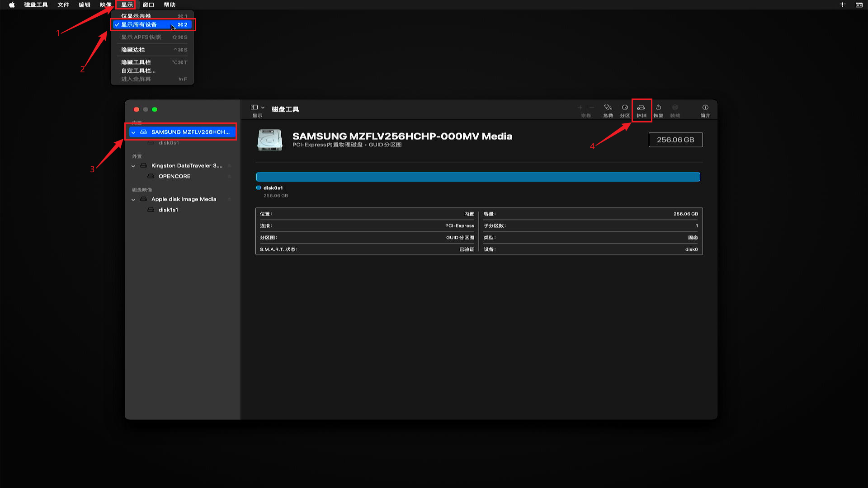This screenshot has width=868, height=488.
Task: Eject the Kingston DataTraveler drive
Action: [229, 166]
